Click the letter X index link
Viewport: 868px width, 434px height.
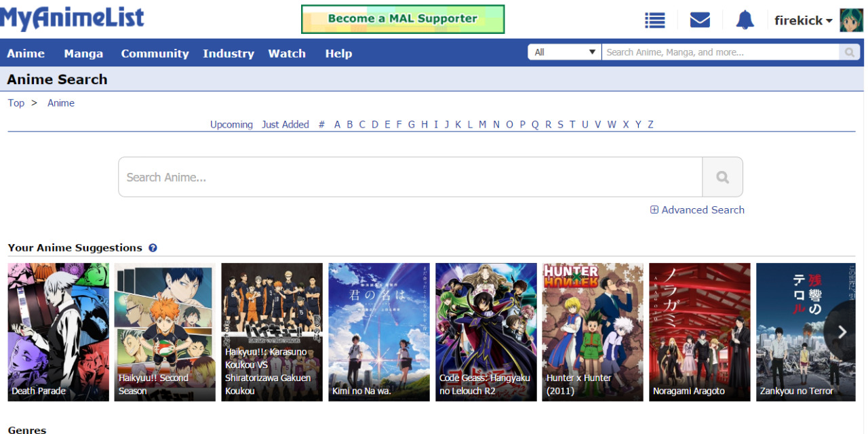[x=625, y=125]
